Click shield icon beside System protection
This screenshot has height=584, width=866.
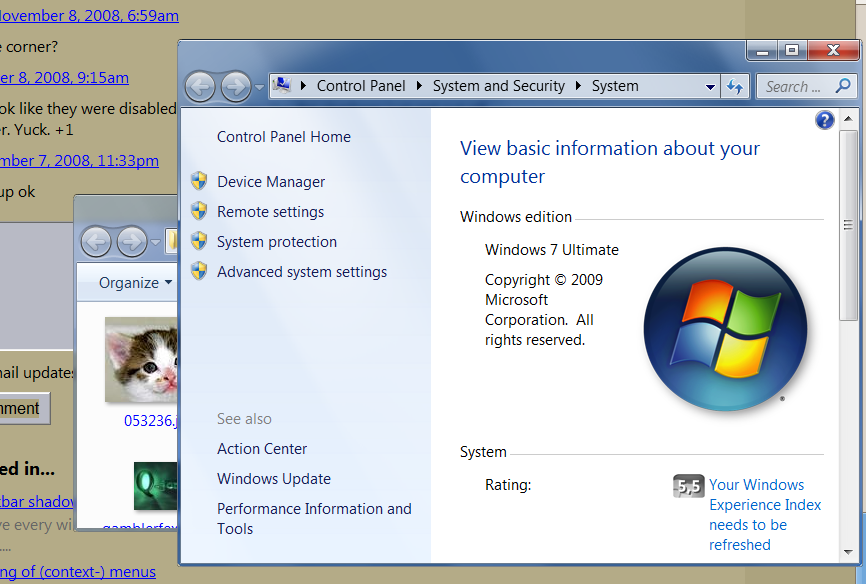[x=199, y=240]
